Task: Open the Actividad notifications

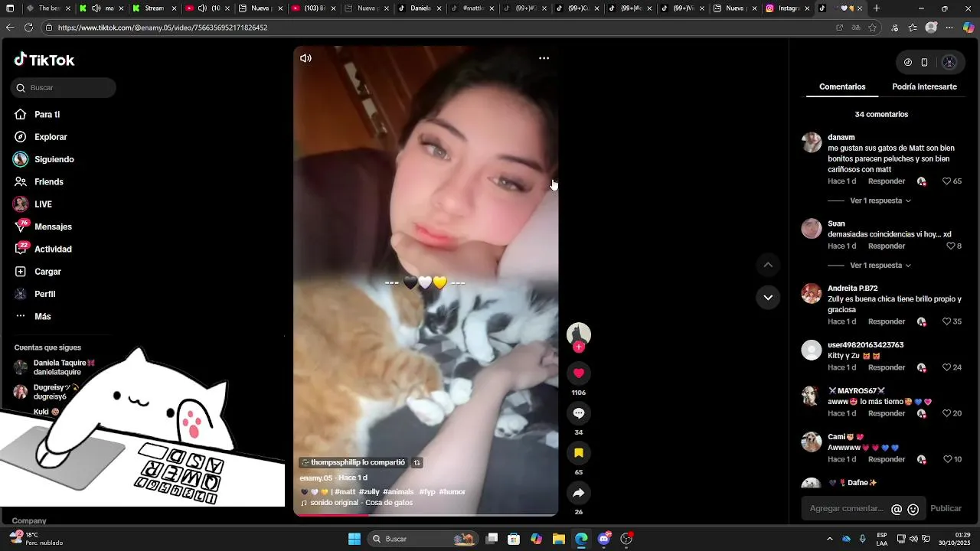Action: tap(53, 249)
